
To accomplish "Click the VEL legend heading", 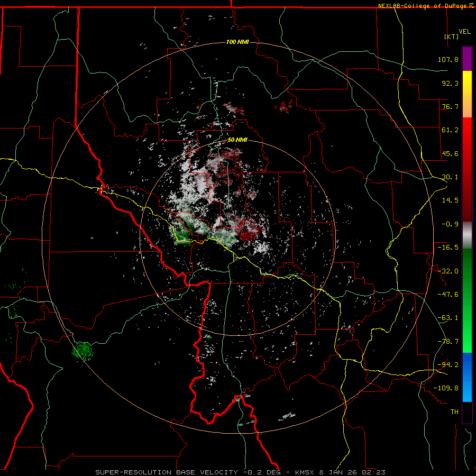I will click(464, 31).
